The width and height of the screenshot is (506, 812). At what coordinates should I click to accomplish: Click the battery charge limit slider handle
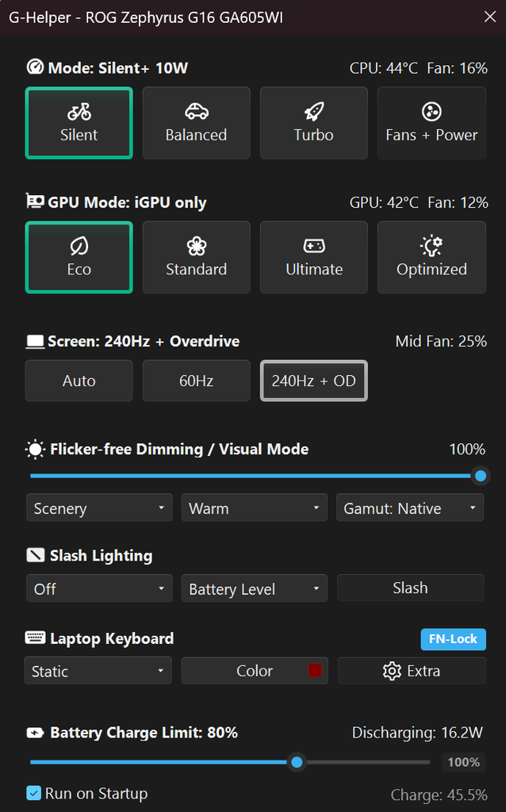(x=297, y=762)
